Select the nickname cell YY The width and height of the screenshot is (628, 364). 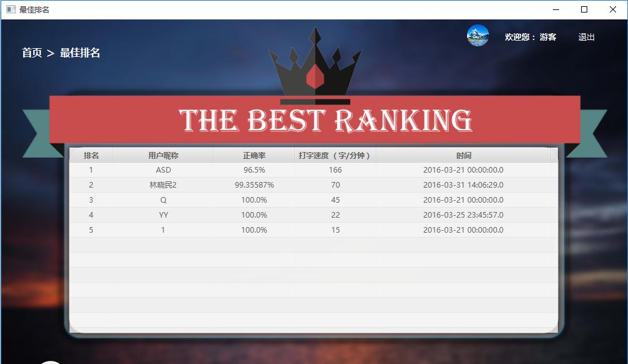163,215
